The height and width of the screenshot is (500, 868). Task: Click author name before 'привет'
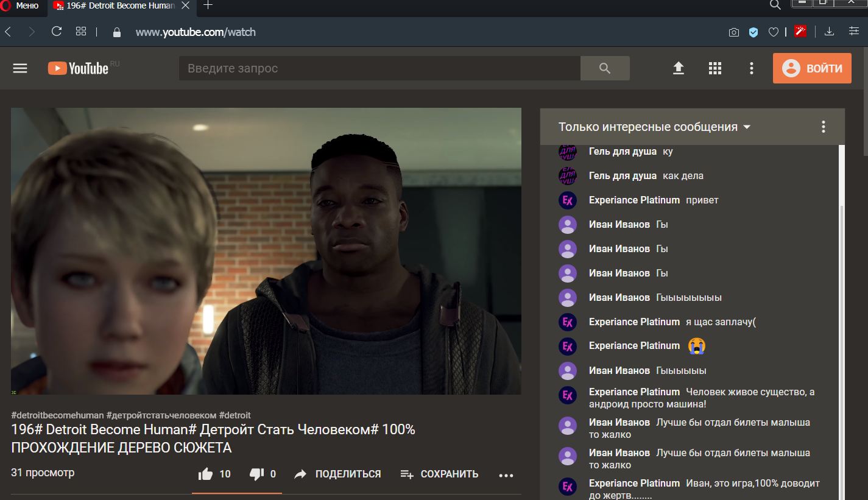click(x=634, y=200)
